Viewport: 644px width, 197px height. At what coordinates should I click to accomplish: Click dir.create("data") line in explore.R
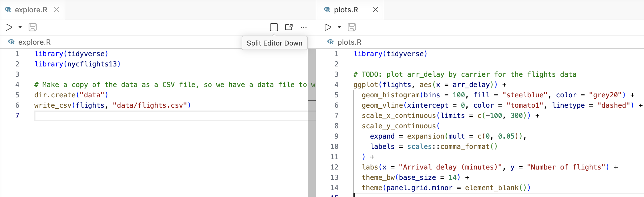click(71, 95)
